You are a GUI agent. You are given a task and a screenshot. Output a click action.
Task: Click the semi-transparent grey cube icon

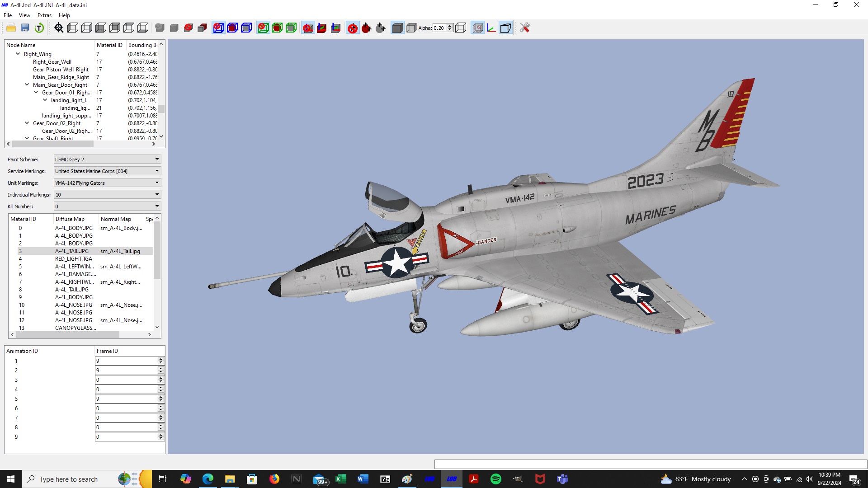411,28
